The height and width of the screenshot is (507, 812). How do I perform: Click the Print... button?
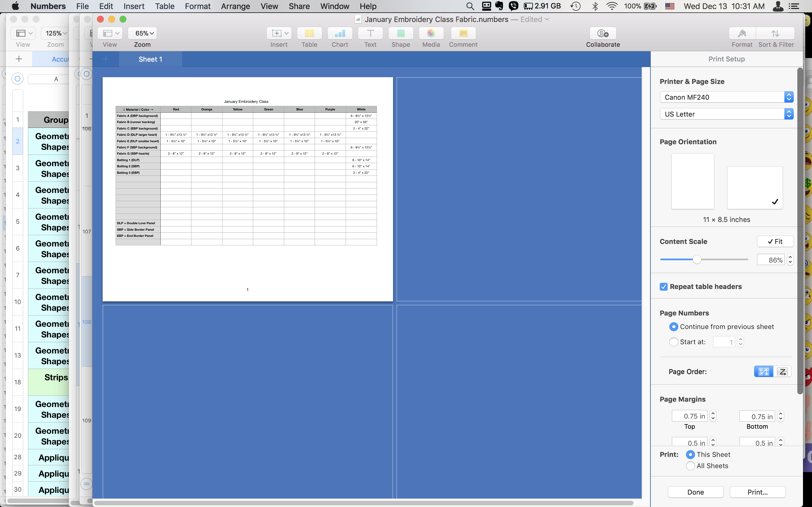pyautogui.click(x=757, y=492)
